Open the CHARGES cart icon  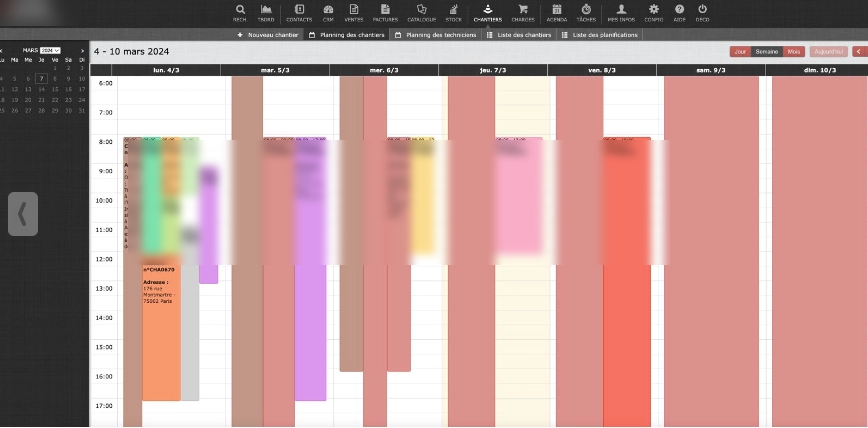(523, 13)
